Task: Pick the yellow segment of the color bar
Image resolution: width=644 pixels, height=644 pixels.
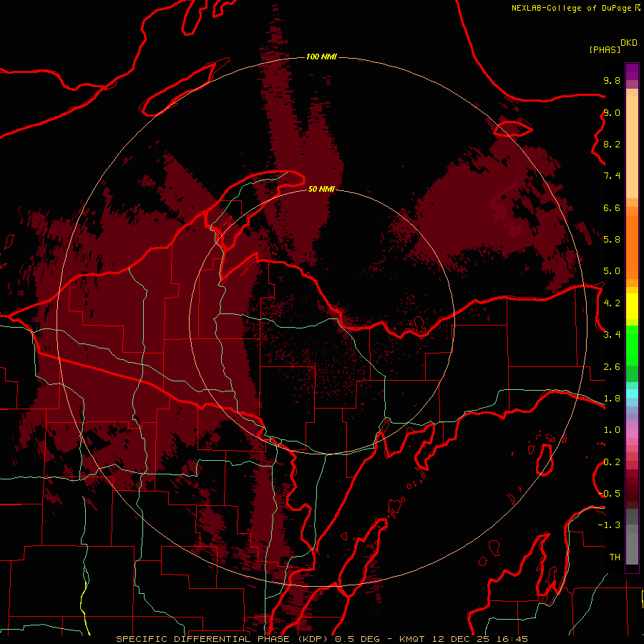Action: click(632, 306)
